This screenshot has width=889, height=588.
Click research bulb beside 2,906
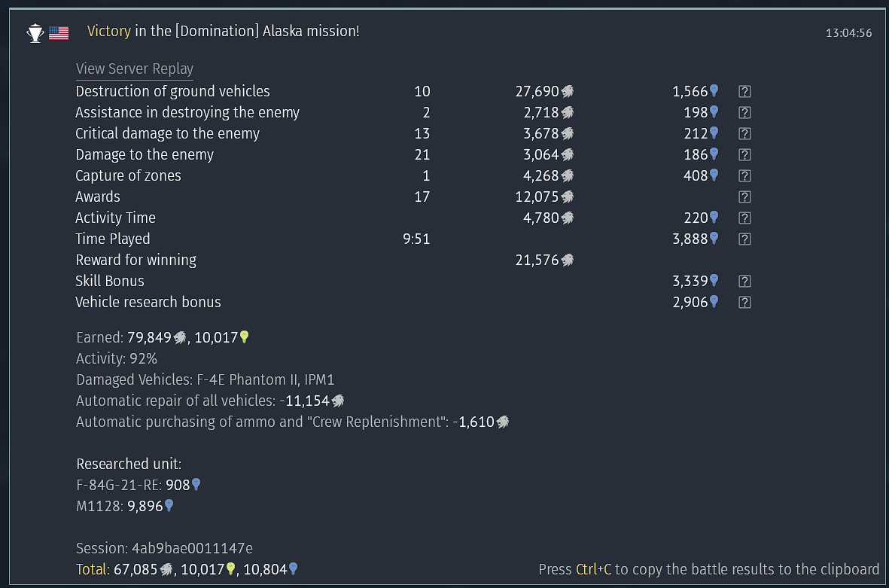tap(714, 302)
